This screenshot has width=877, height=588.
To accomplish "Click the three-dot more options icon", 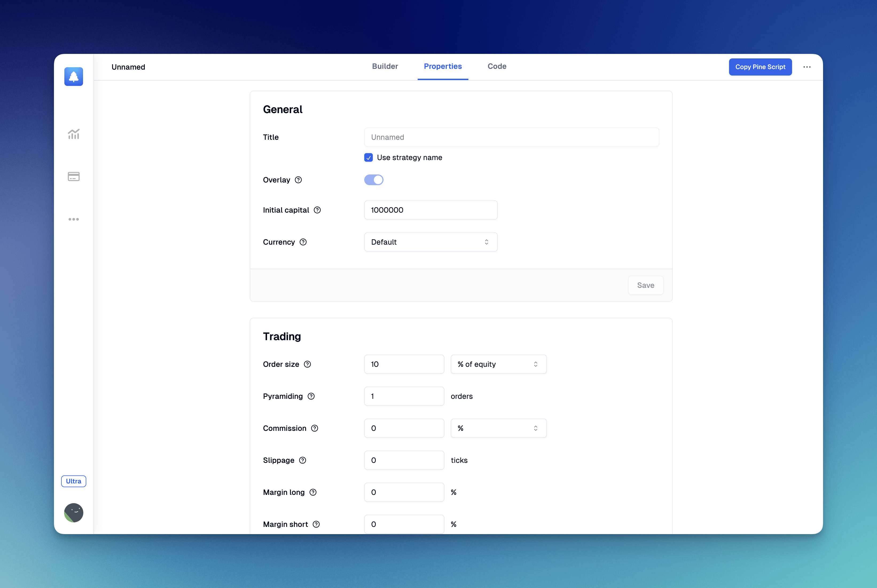I will (807, 66).
